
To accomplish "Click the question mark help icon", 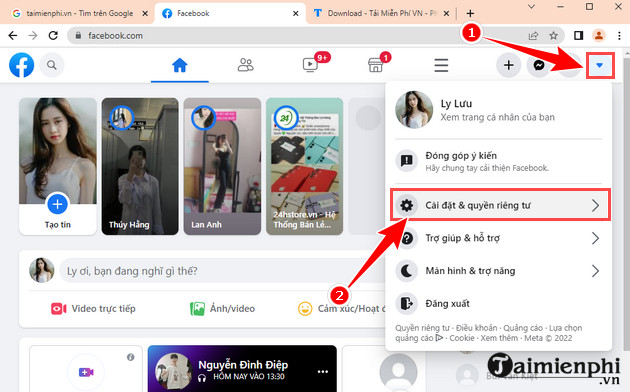I will (407, 239).
